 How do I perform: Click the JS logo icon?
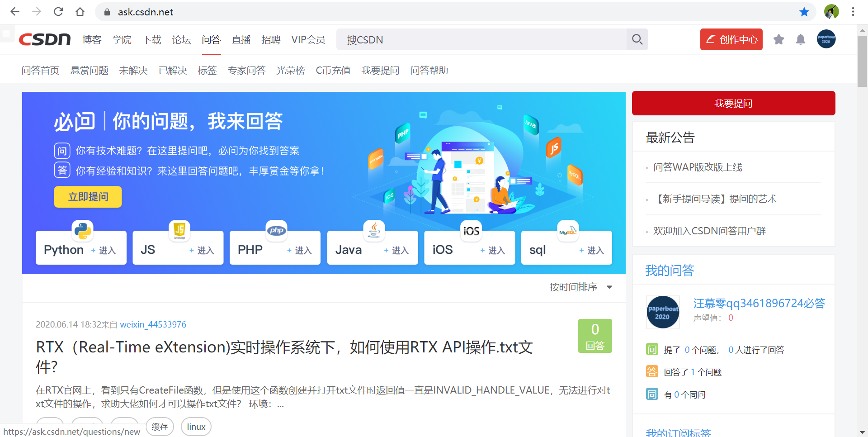coord(179,231)
